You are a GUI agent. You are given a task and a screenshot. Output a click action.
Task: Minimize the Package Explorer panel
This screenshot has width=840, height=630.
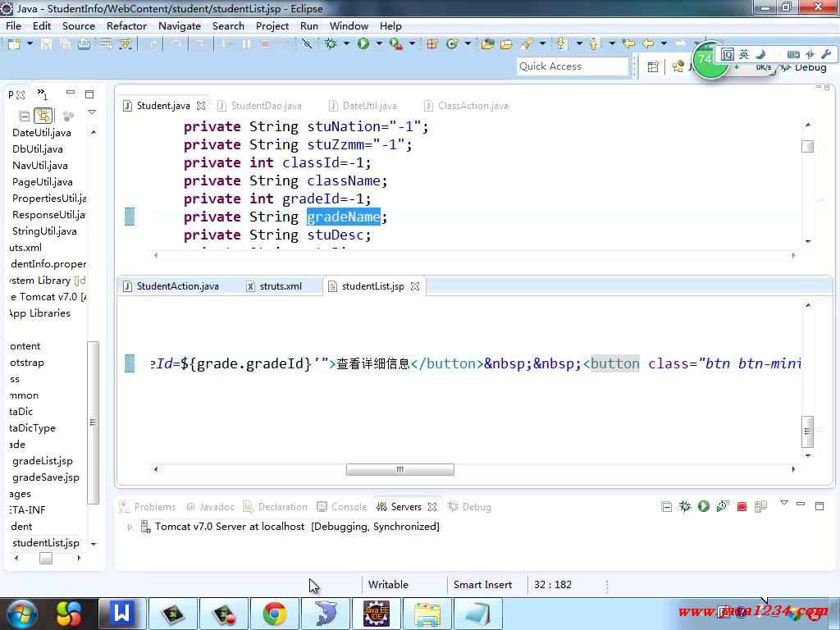pyautogui.click(x=71, y=93)
